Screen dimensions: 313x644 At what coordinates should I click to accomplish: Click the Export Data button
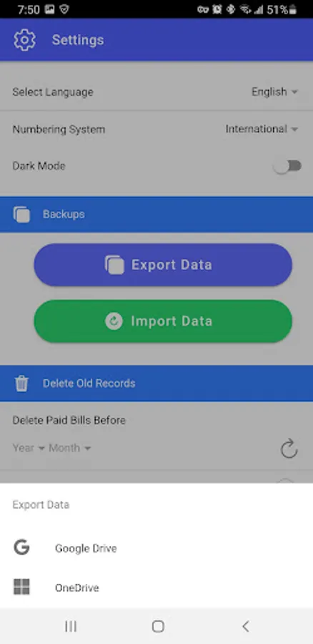pos(163,265)
